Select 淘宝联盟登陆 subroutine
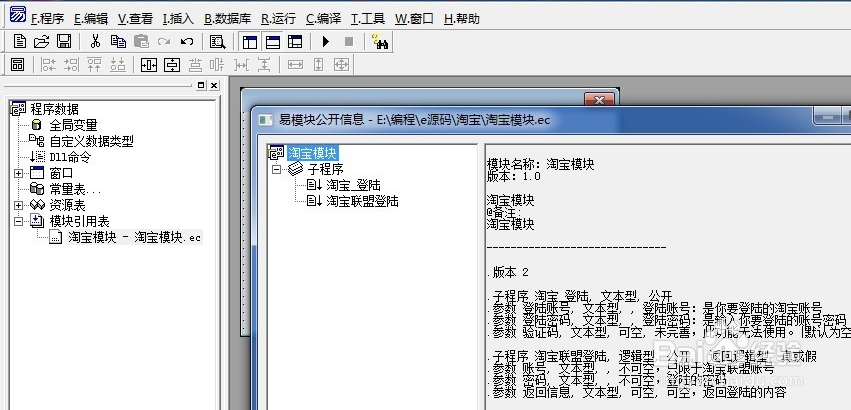The image size is (851, 410). [362, 201]
